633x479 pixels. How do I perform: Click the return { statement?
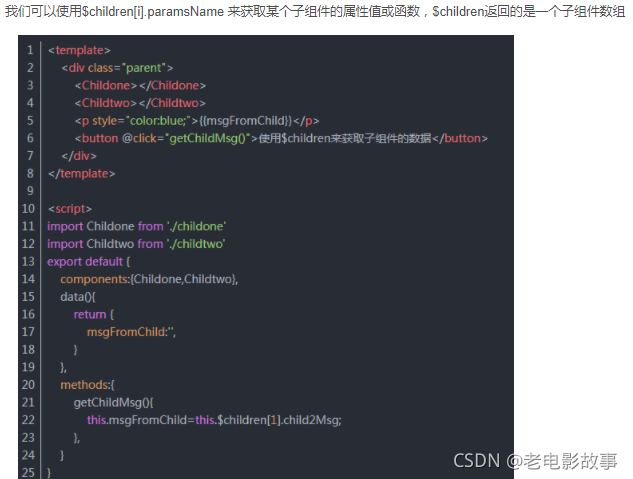pos(94,314)
